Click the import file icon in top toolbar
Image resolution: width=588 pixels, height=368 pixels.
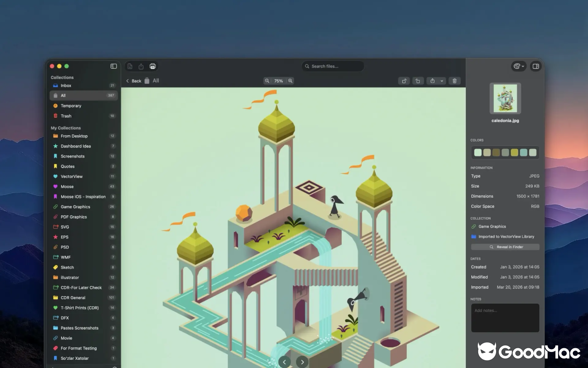point(130,66)
